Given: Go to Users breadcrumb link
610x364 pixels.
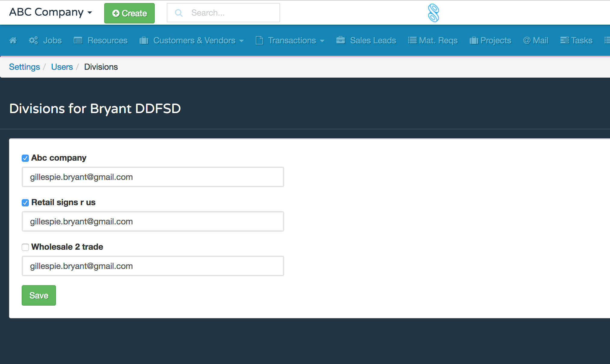Looking at the screenshot, I should pos(62,67).
